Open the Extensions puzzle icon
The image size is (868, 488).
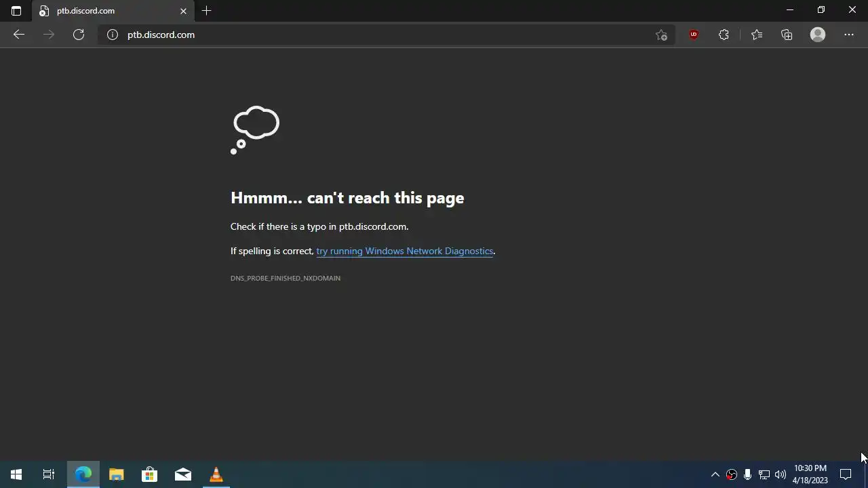point(724,35)
